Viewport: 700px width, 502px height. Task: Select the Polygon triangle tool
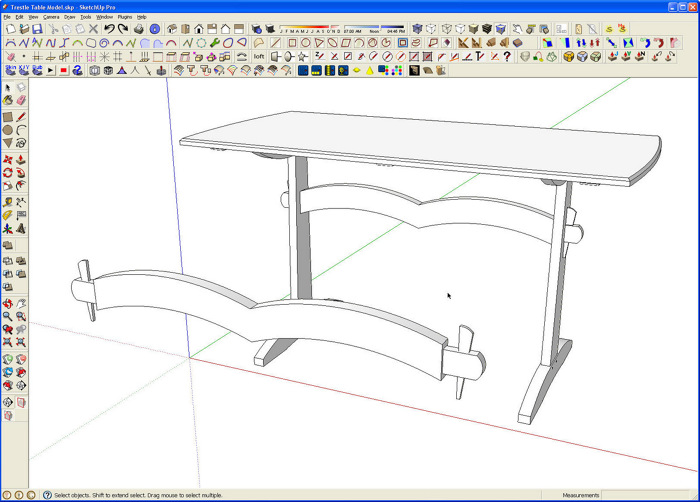(8, 143)
